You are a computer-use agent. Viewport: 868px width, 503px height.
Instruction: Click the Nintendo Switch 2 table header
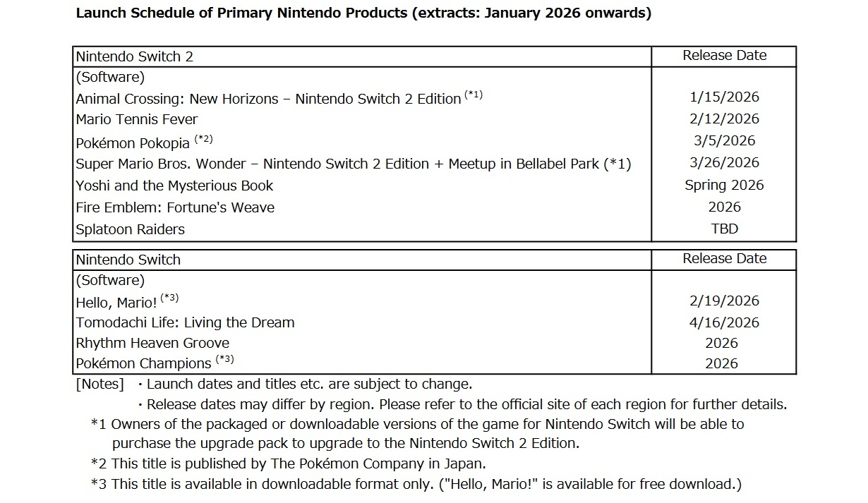[x=134, y=56]
